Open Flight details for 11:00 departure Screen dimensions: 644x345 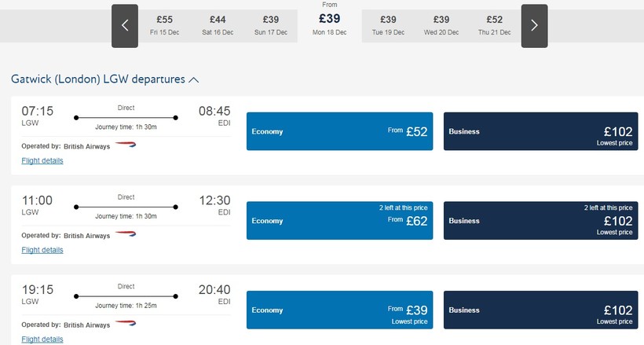[x=42, y=250]
